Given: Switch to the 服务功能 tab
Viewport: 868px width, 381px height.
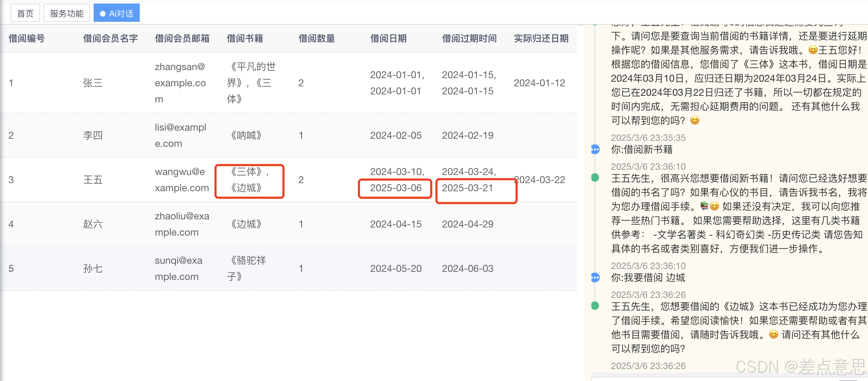Looking at the screenshot, I should [x=67, y=13].
